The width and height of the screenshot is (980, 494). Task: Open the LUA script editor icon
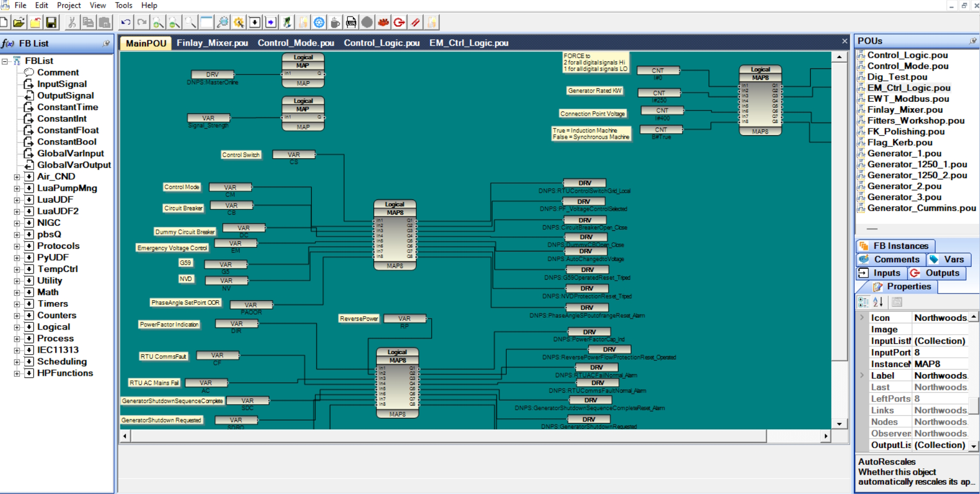tap(351, 22)
